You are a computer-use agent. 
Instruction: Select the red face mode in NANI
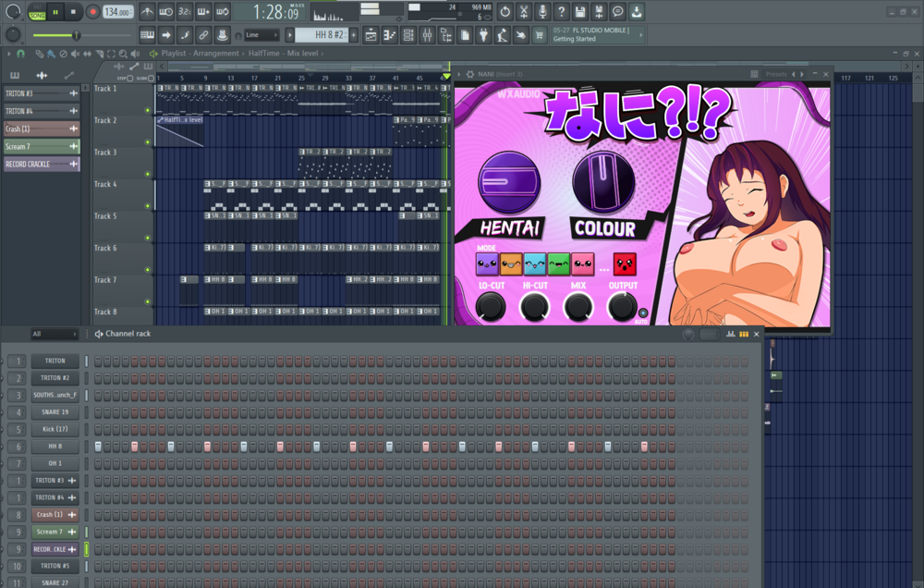tap(625, 264)
